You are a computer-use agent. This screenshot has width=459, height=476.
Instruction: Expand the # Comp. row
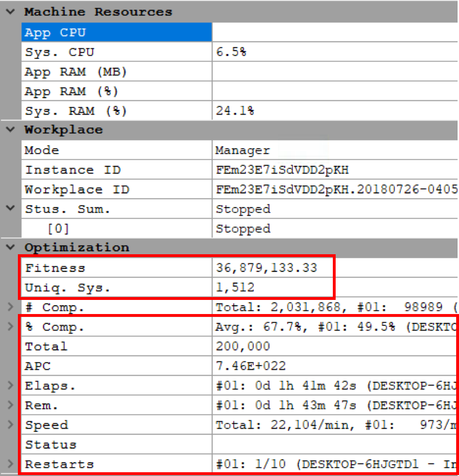(x=10, y=307)
